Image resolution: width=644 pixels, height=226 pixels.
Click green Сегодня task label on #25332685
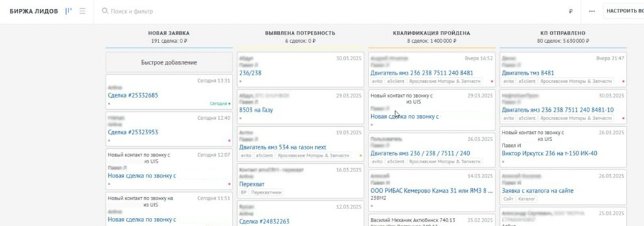point(218,104)
